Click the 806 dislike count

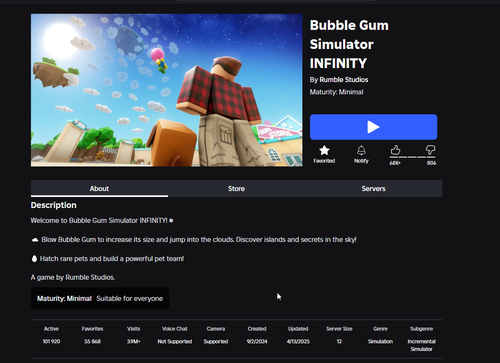431,163
